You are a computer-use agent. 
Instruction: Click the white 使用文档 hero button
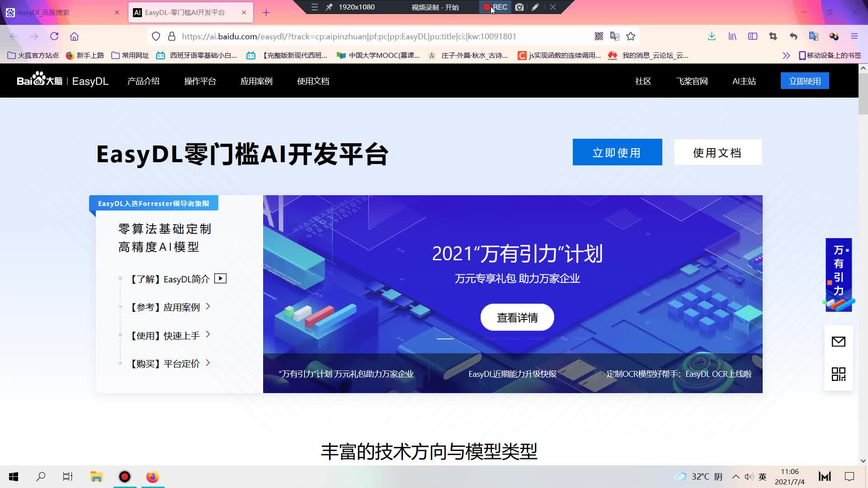pyautogui.click(x=718, y=152)
